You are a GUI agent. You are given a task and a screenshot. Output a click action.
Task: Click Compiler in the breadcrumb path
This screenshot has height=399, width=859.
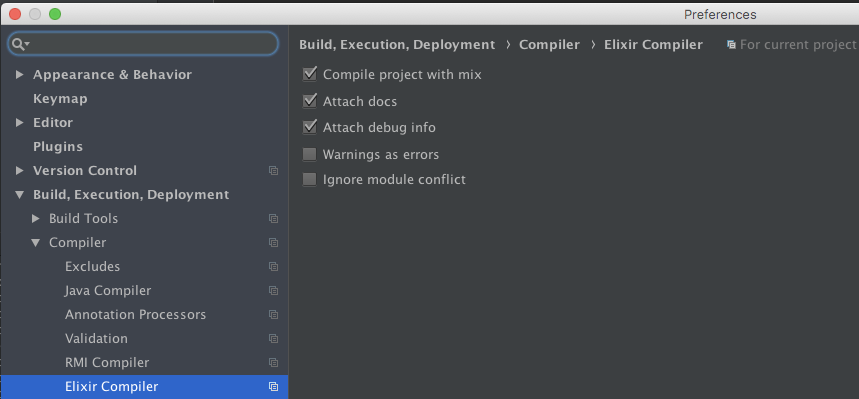(549, 45)
